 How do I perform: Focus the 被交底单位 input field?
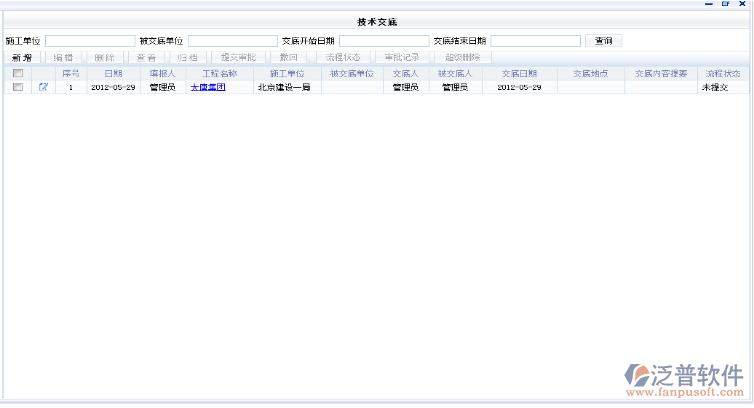click(x=232, y=41)
